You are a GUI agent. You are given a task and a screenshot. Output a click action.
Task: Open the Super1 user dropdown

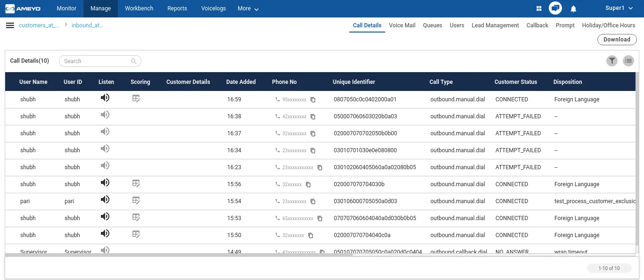(619, 8)
